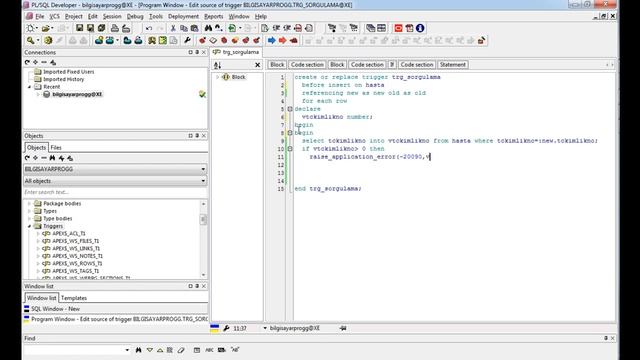Click the eraser clear highlight icon

[181, 350]
